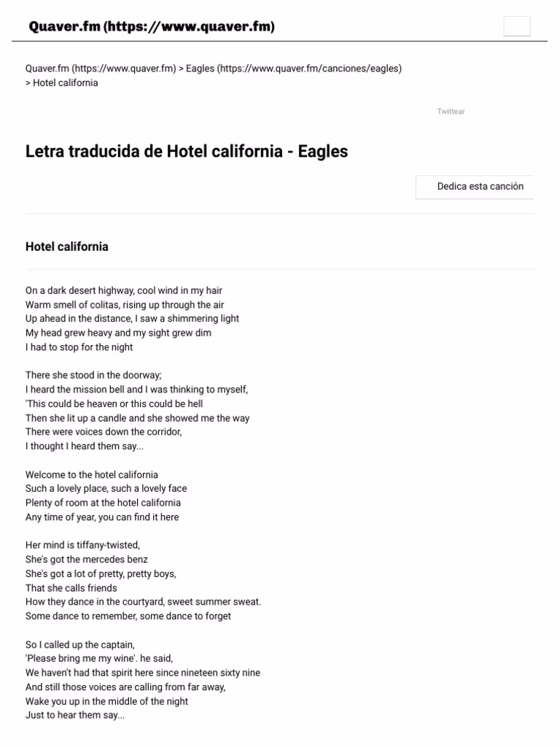Open the Quaver.fm link in the breadcrumb
Image resolution: width=560 pixels, height=747 pixels.
(100, 68)
